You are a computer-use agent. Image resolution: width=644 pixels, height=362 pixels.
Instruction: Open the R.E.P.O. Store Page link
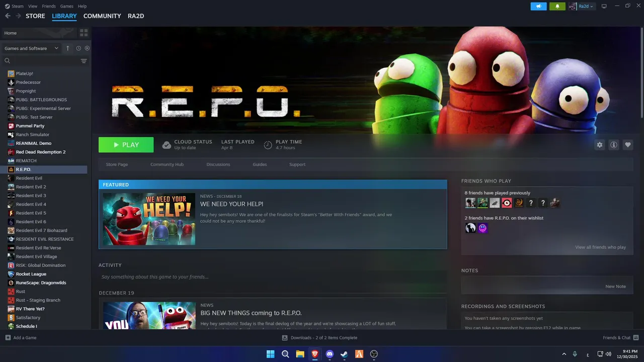(x=117, y=164)
